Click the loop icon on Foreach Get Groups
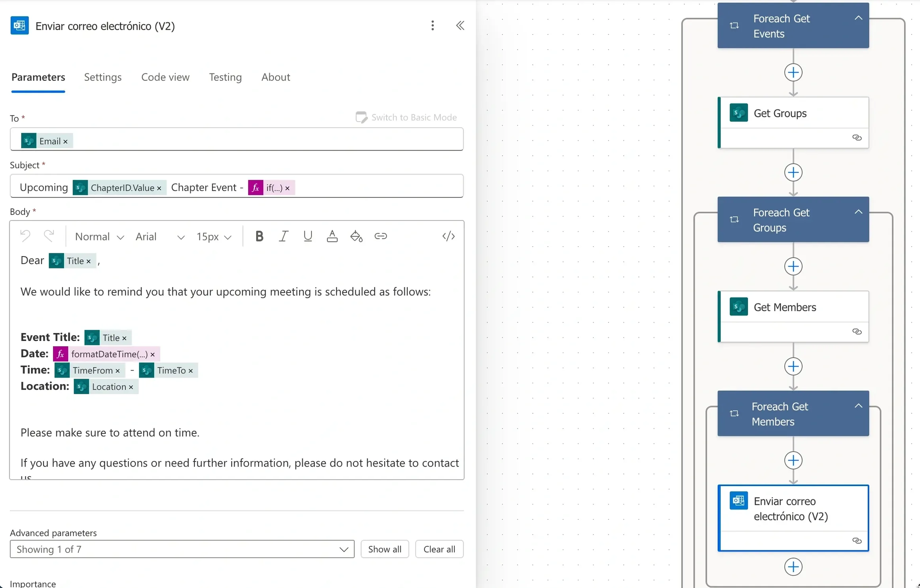The width and height of the screenshot is (920, 588). click(x=734, y=220)
